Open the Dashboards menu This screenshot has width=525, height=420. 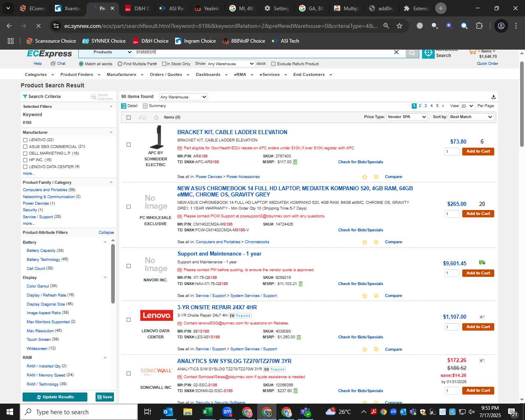click(x=212, y=75)
